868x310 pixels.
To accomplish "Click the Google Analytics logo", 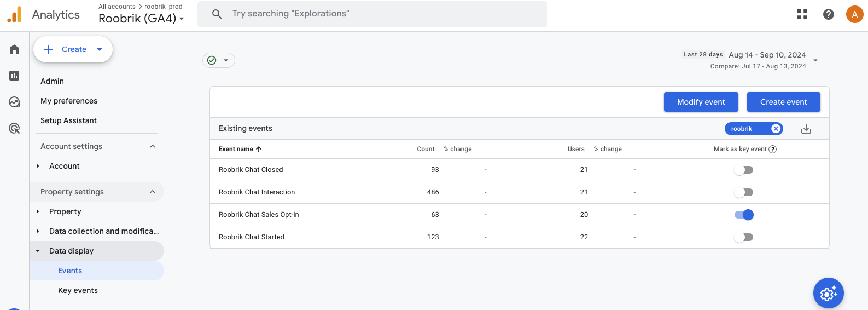I will [x=15, y=15].
